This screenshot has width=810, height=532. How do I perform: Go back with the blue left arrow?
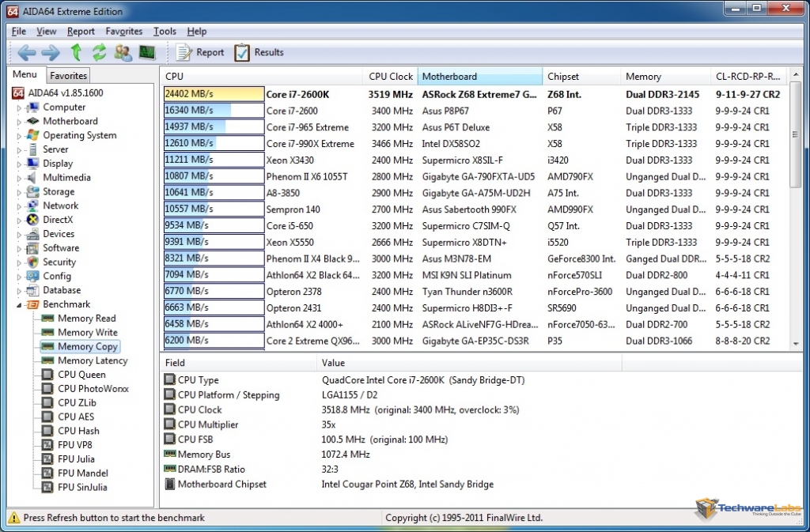26,52
